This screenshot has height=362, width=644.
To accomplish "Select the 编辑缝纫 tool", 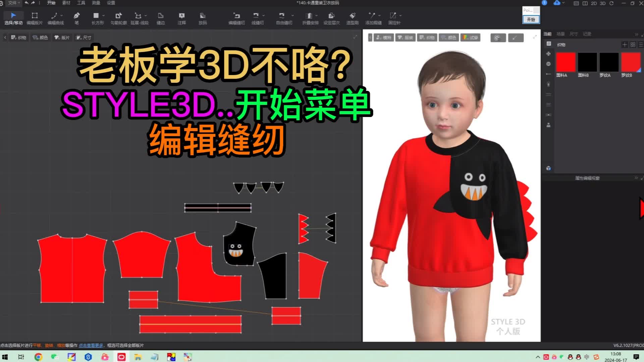I will [236, 18].
